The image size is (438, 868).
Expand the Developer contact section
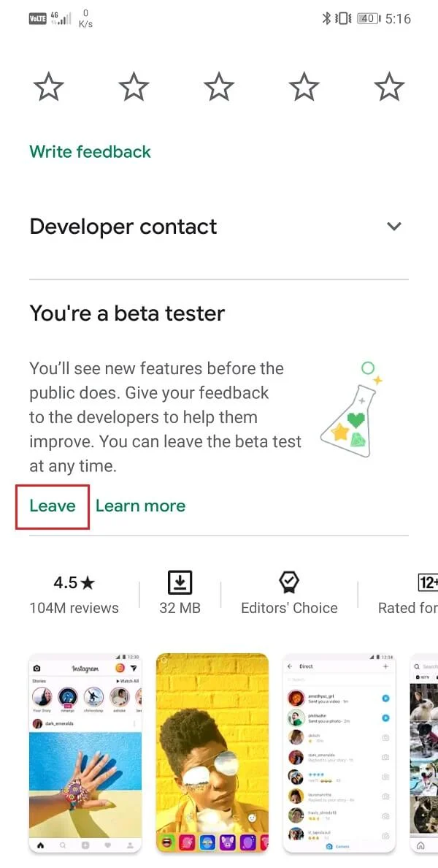point(393,226)
